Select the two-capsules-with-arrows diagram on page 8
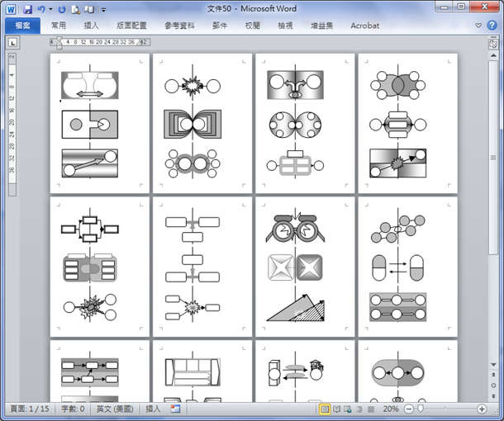This screenshot has height=421, width=504. pyautogui.click(x=397, y=267)
